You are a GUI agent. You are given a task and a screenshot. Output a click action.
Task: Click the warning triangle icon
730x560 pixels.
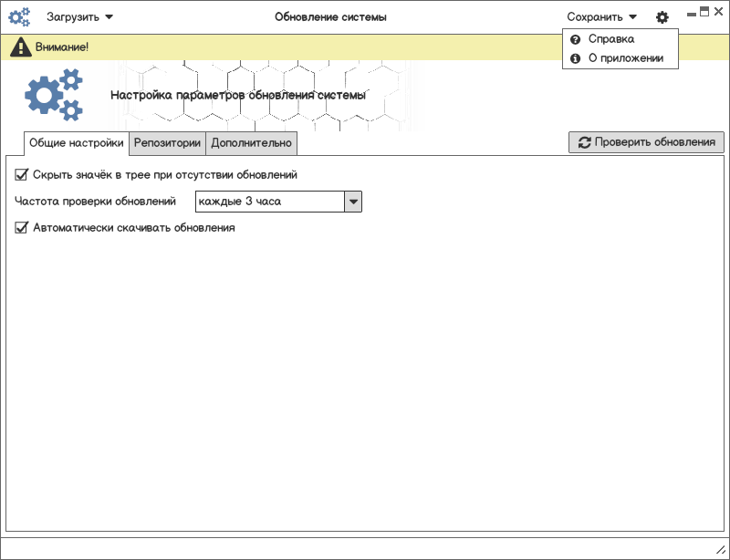pyautogui.click(x=21, y=47)
